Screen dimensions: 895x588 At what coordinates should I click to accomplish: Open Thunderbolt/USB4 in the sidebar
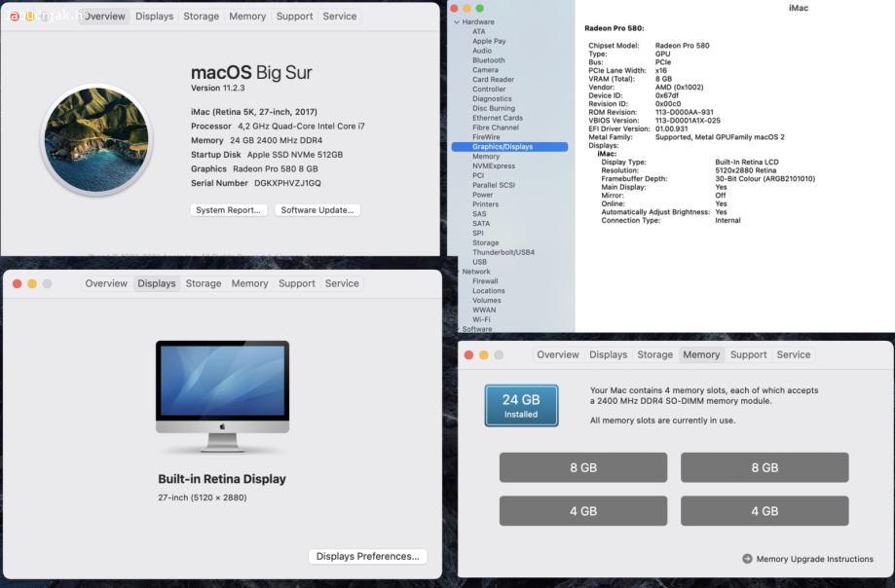[503, 252]
